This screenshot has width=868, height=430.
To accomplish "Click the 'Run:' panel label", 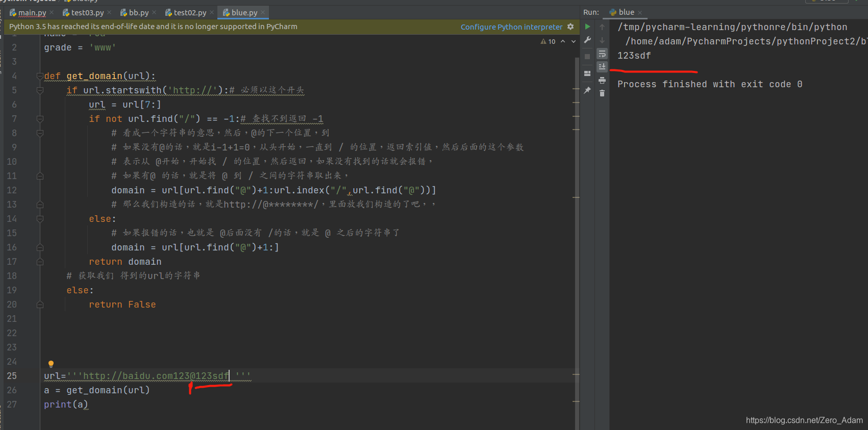I will (591, 12).
